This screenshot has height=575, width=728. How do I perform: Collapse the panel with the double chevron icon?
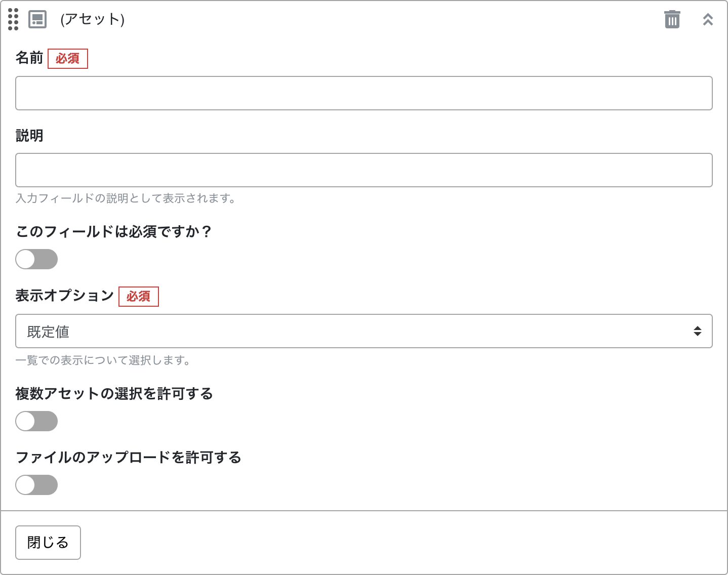707,19
